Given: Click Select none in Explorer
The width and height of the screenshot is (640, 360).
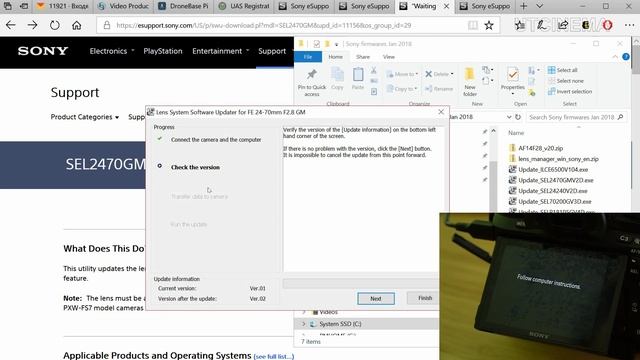Looking at the screenshot, I should pos(566,81).
